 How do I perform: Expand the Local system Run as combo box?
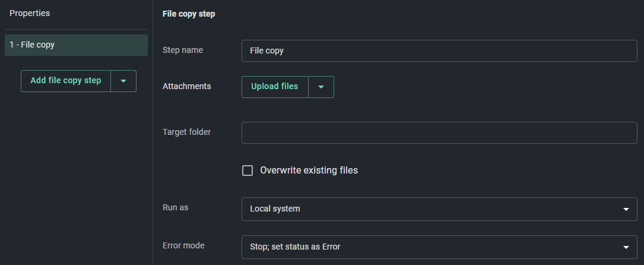[x=439, y=209]
